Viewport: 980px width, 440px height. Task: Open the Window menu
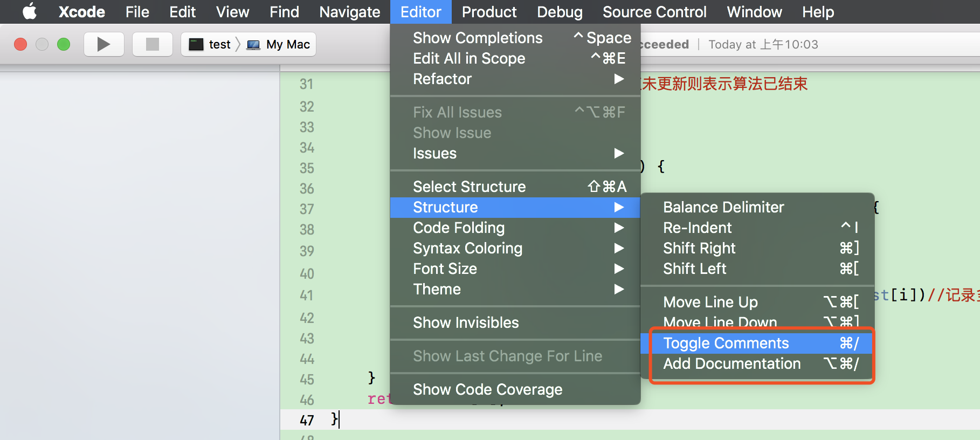pos(754,12)
